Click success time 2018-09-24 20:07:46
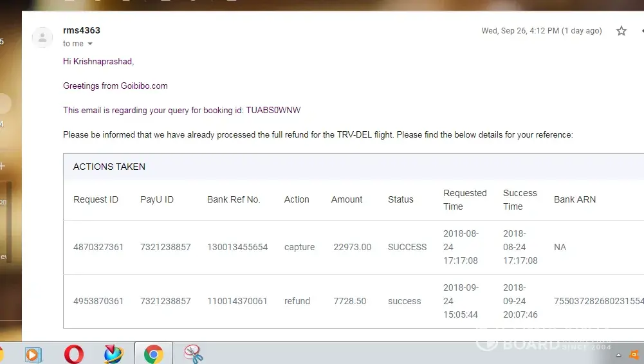This screenshot has width=644, height=364. click(x=520, y=301)
